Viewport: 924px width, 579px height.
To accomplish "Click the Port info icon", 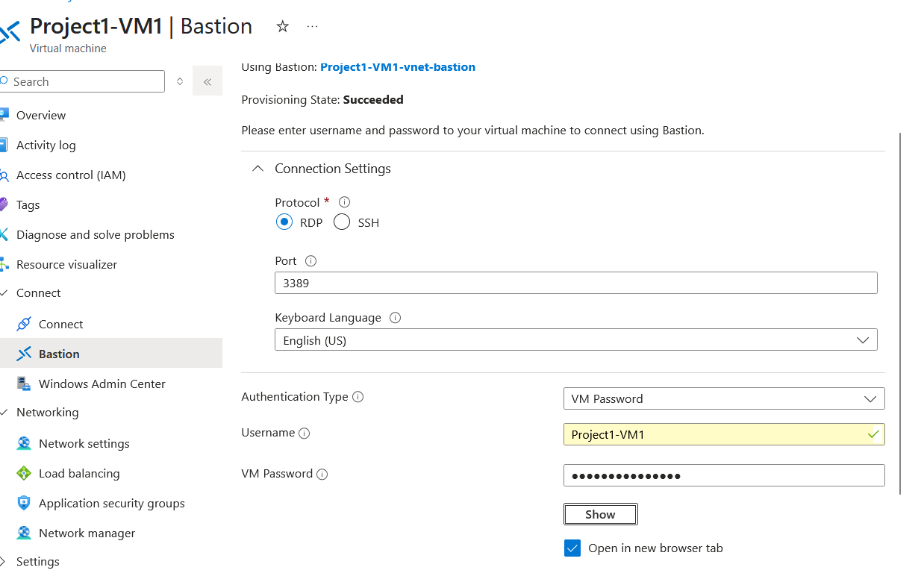I will [x=311, y=261].
